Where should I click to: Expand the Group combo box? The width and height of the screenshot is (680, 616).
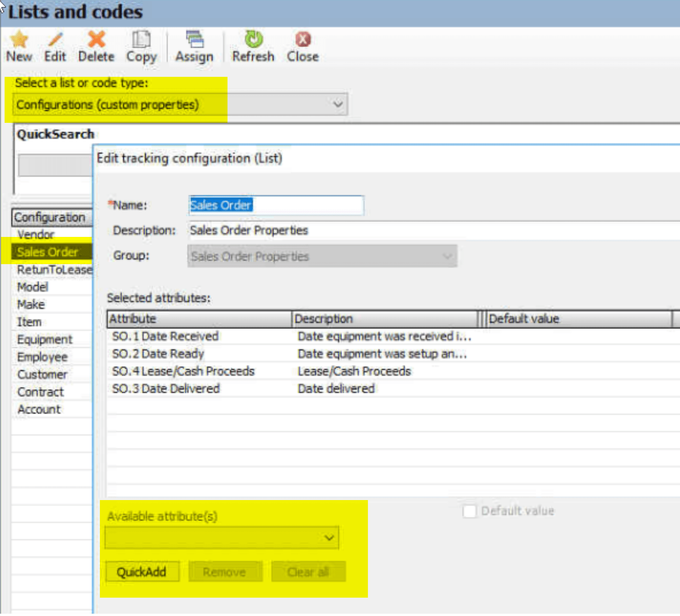click(x=448, y=256)
